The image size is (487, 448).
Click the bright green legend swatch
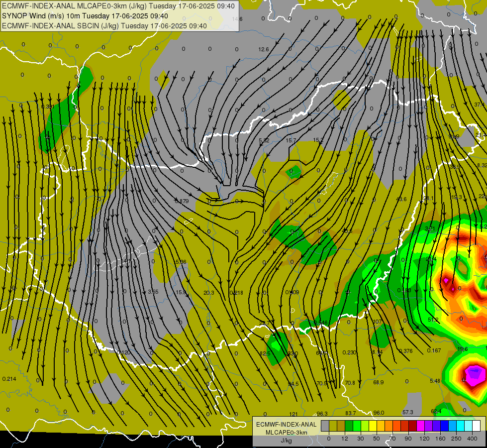(x=357, y=426)
